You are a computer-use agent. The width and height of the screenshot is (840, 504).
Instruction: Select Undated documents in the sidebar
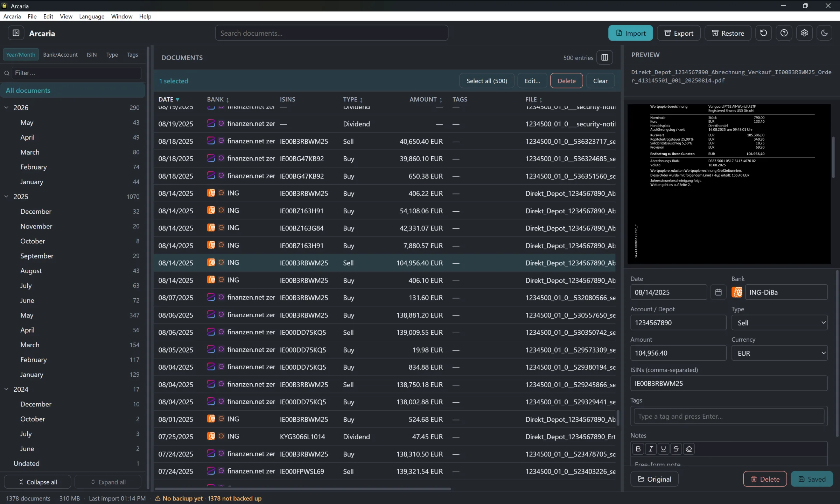point(73,463)
